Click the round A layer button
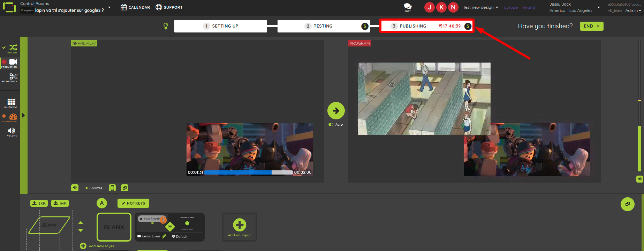Screen dimensions: 644x251 pyautogui.click(x=102, y=203)
